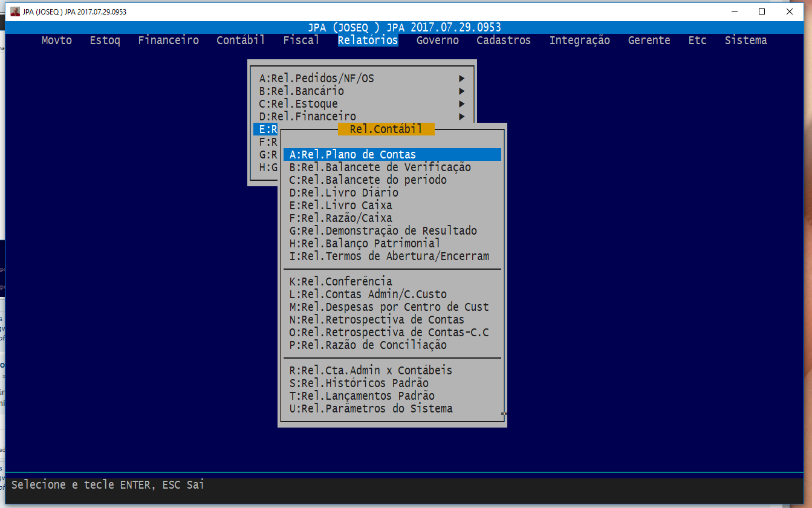Minimize the JPA window

coord(734,11)
